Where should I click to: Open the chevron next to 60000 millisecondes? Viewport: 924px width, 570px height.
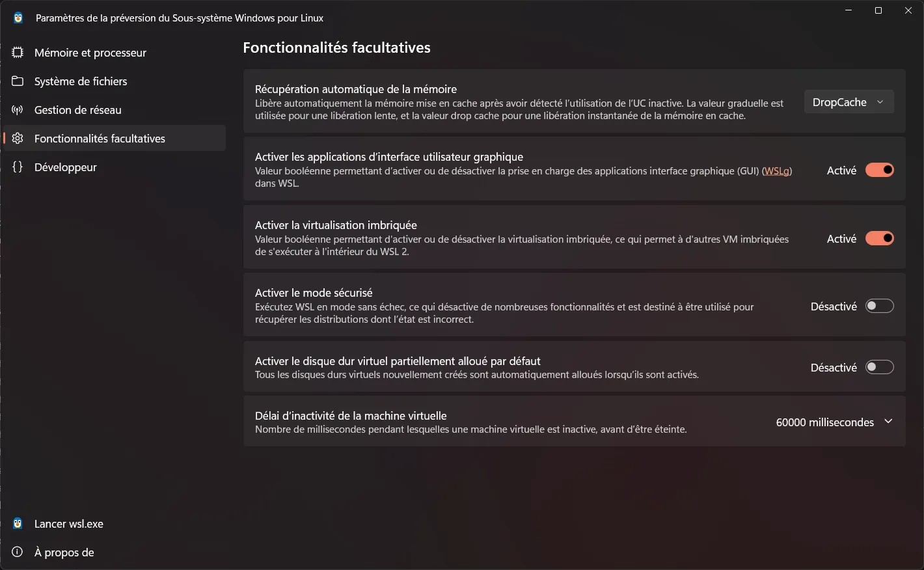(x=888, y=422)
